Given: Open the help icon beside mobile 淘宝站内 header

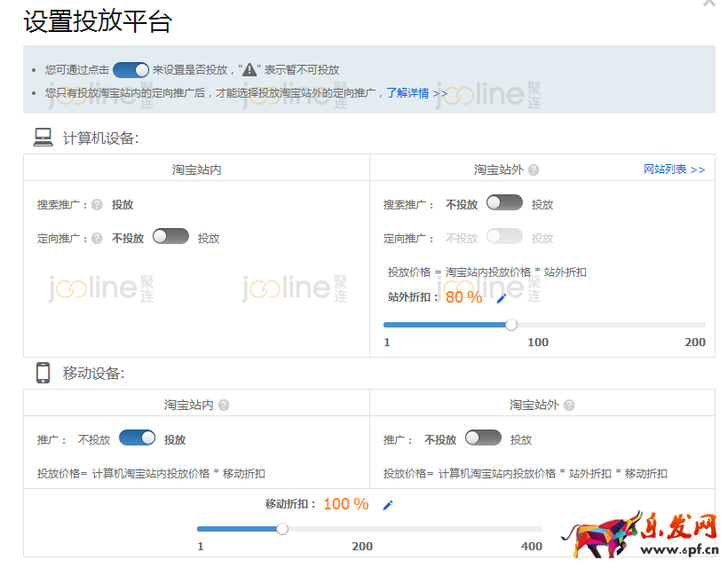Looking at the screenshot, I should pos(226,404).
